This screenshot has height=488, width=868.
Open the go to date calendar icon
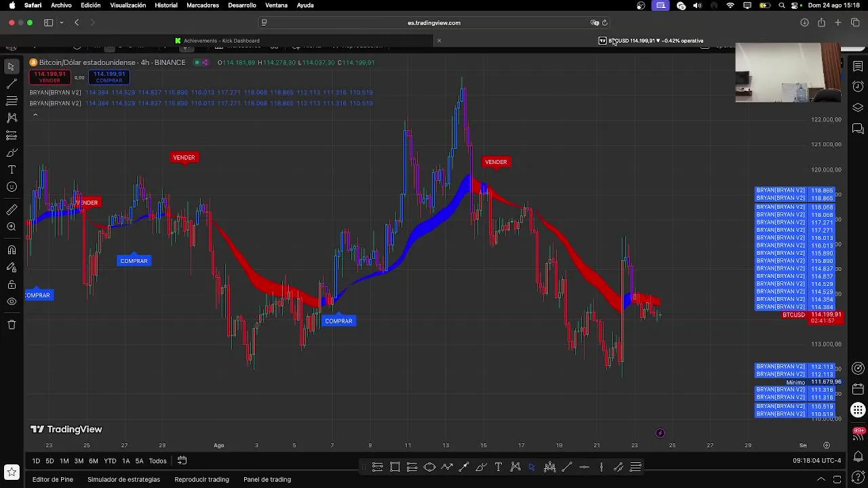coord(182,461)
